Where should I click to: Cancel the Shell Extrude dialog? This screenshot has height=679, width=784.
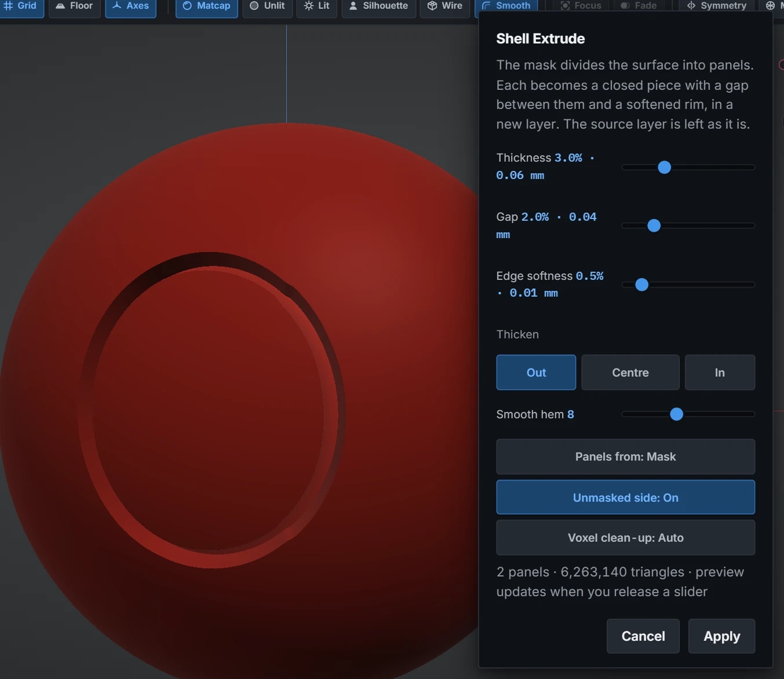[643, 636]
